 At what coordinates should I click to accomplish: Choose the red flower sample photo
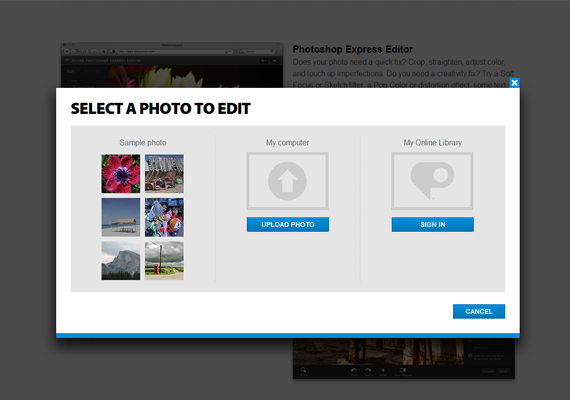121,173
